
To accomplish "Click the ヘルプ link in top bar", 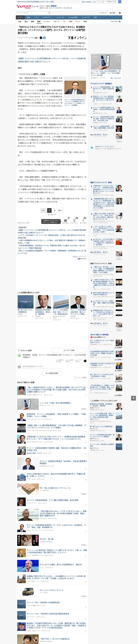I will tap(94, 2).
